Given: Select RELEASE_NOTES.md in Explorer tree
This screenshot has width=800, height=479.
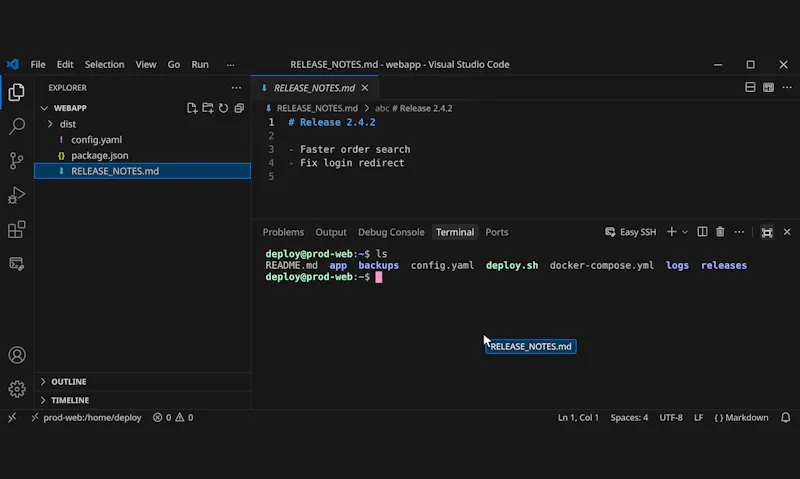Looking at the screenshot, I should (x=142, y=171).
